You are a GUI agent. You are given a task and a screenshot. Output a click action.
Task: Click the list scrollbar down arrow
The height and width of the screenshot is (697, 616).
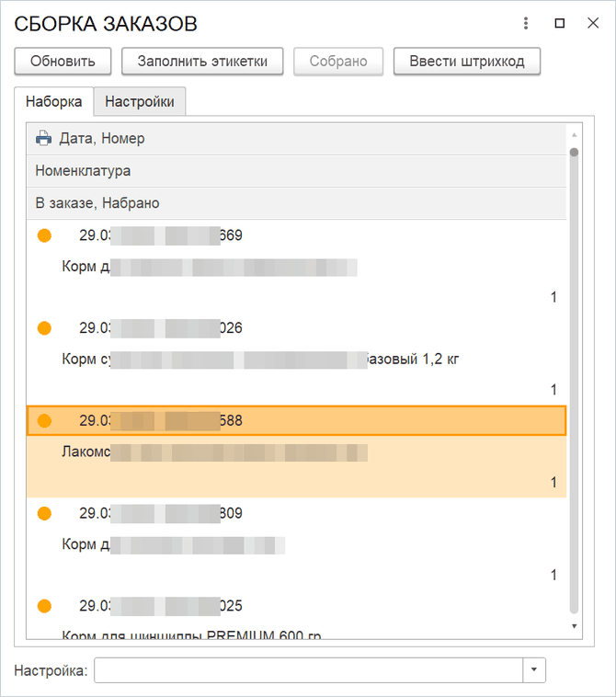click(575, 626)
